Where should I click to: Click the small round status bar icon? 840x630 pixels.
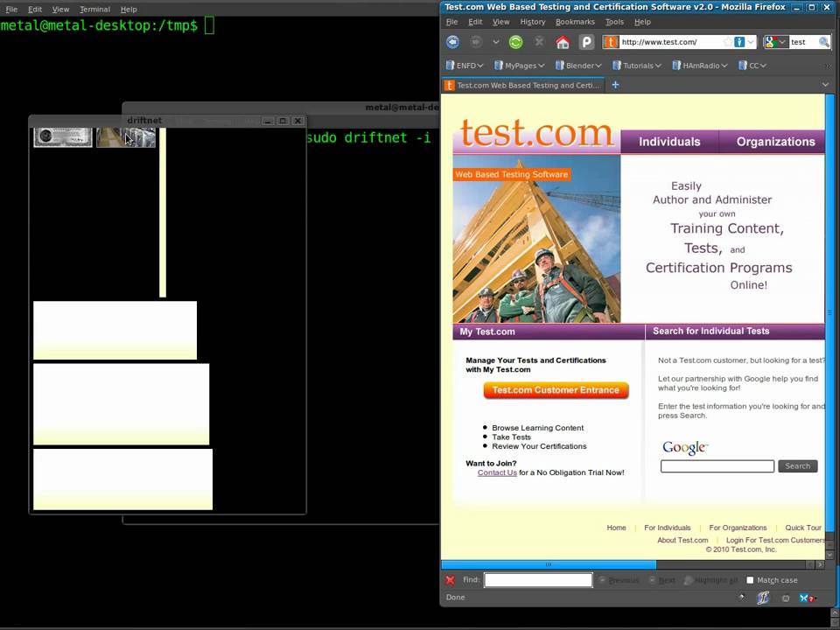click(786, 598)
